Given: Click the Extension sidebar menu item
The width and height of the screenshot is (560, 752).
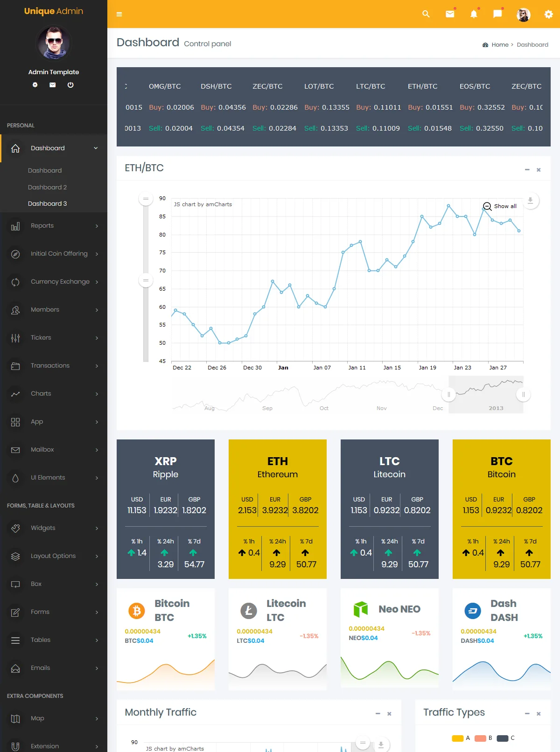Looking at the screenshot, I should [54, 745].
